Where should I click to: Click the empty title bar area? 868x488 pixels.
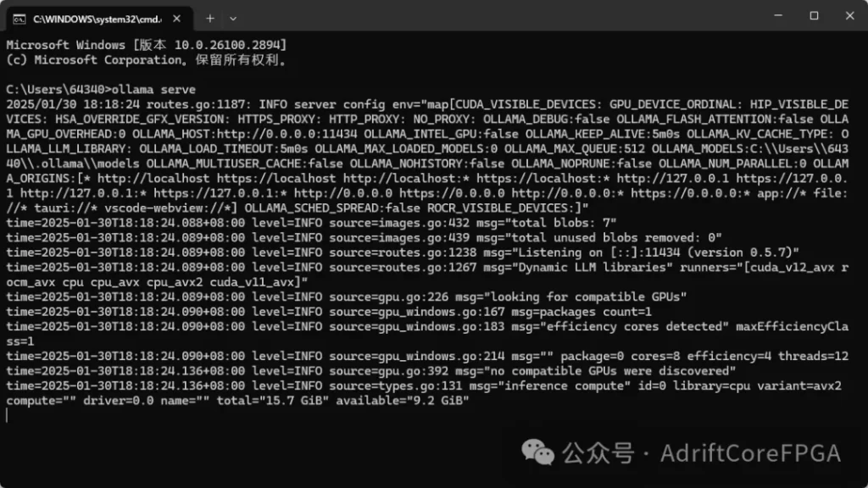(498, 17)
